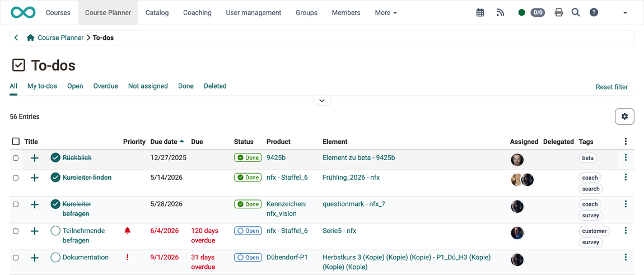Select the Dokumentation row checkbox
Viewport: 644px width, 275px height.
click(16, 258)
